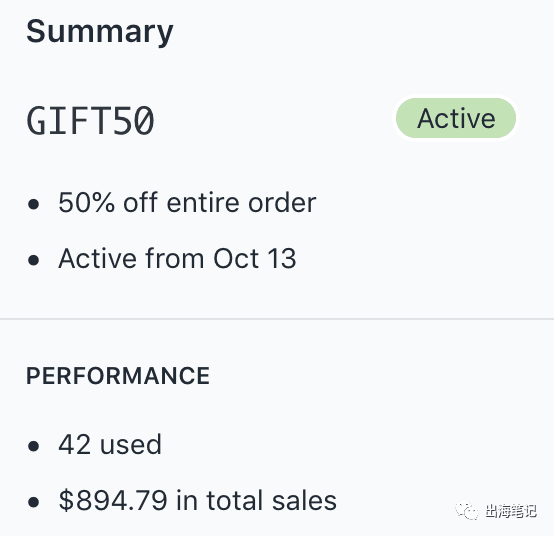Click the 50% discount value
Image resolution: width=554 pixels, height=536 pixels.
click(87, 203)
